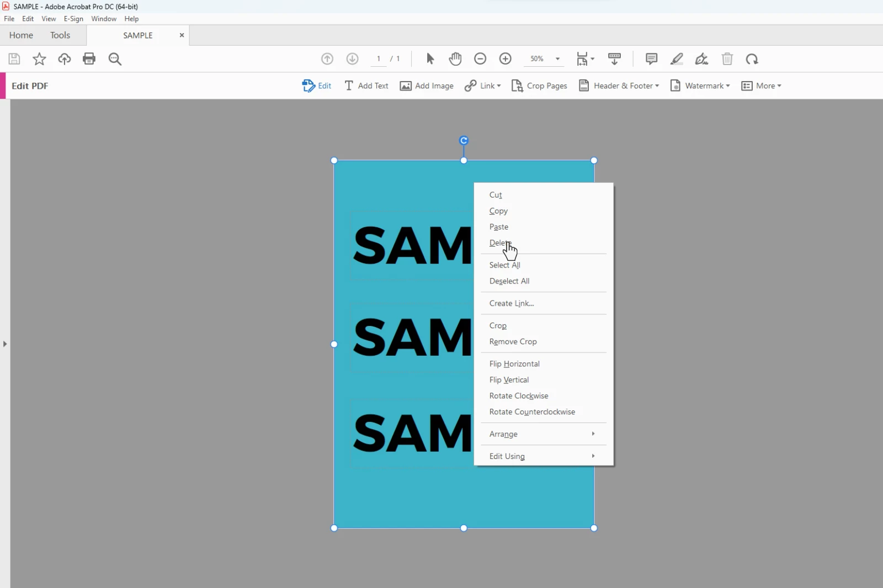
Task: Go to next page with down arrow
Action: [353, 58]
